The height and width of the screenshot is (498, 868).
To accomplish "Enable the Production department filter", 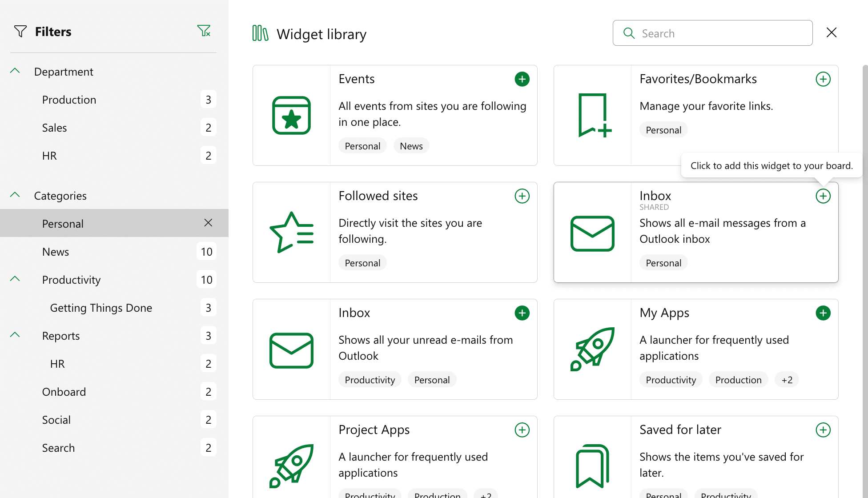I will click(x=69, y=99).
